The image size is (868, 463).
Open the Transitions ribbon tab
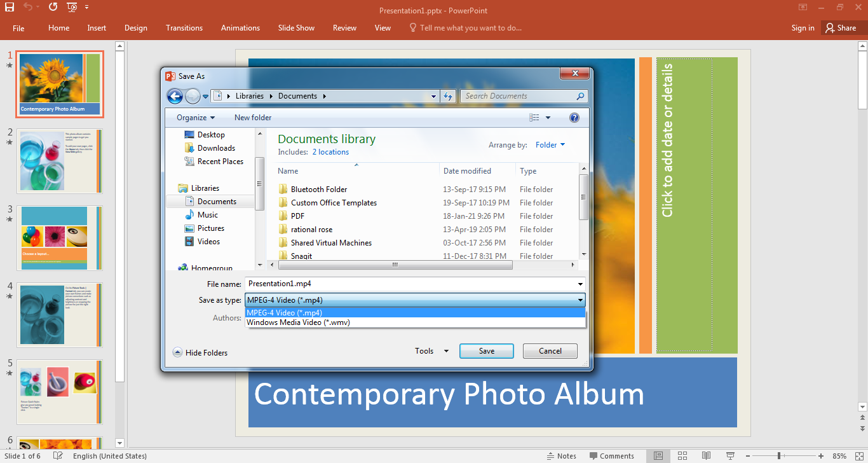184,28
